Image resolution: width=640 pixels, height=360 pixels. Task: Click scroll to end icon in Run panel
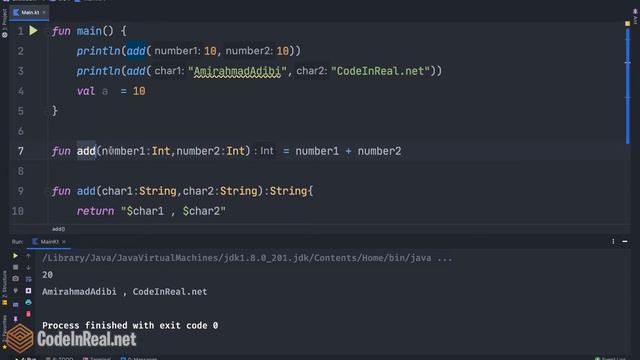click(x=28, y=291)
